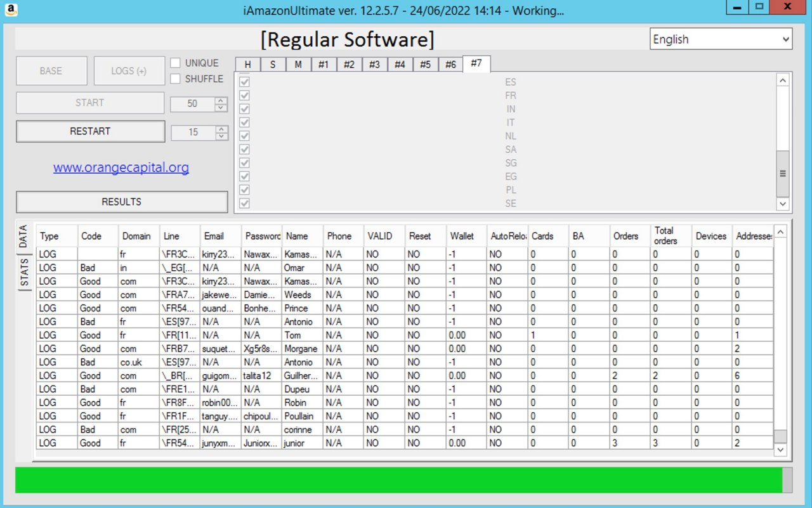Viewport: 812px width, 508px height.
Task: Open the STATS vertical tab
Action: point(23,272)
